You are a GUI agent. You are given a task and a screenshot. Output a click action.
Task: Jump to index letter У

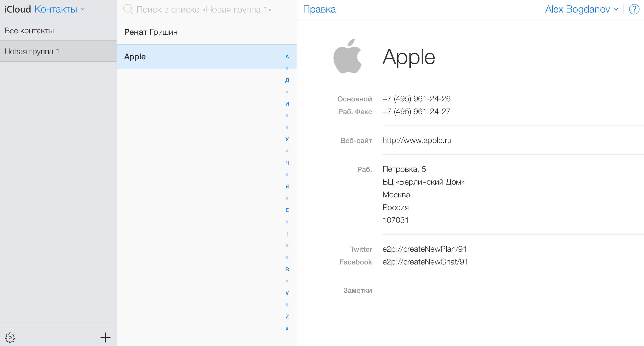287,139
